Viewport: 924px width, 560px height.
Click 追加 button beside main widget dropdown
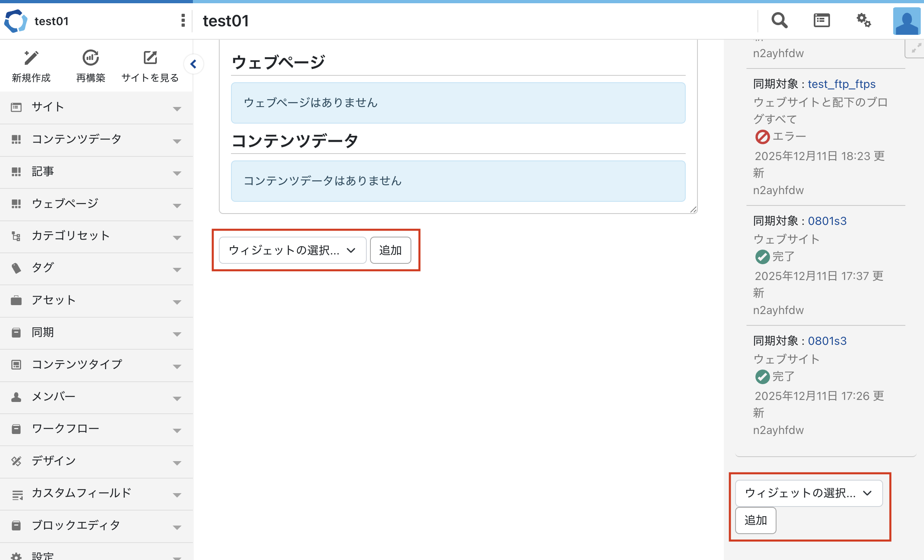point(390,250)
